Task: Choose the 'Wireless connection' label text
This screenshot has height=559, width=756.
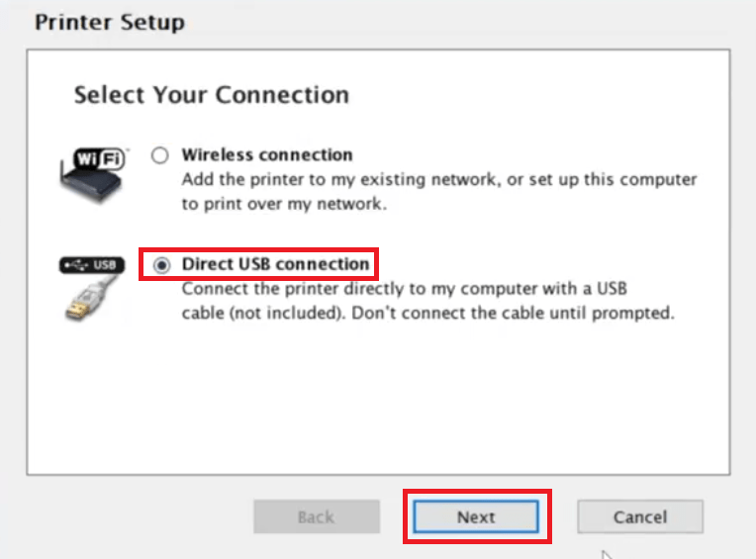Action: click(267, 154)
